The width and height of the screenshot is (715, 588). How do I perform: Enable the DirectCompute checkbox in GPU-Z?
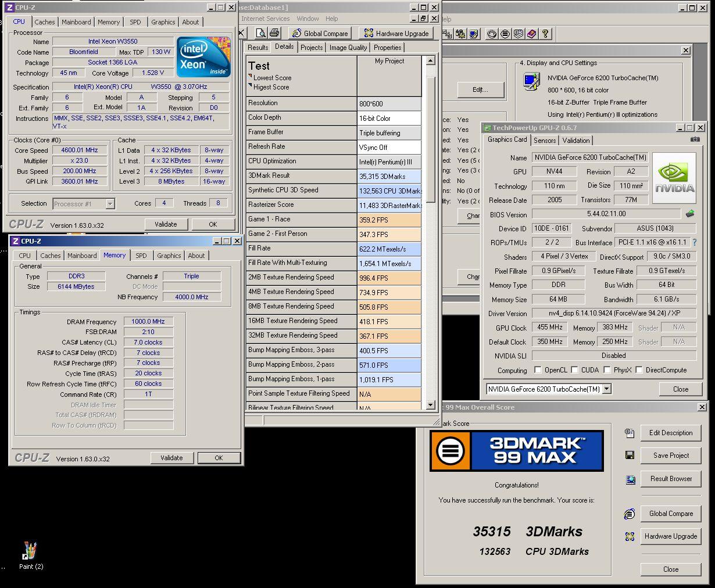(x=639, y=370)
